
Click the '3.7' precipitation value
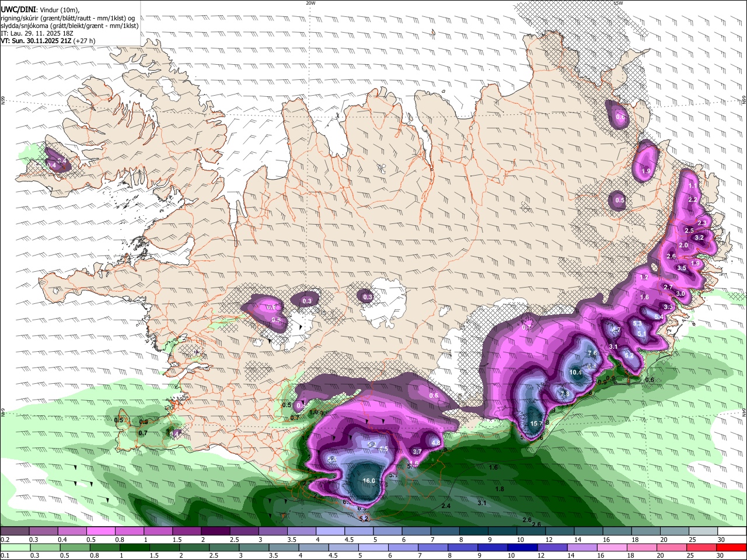pos(417,452)
